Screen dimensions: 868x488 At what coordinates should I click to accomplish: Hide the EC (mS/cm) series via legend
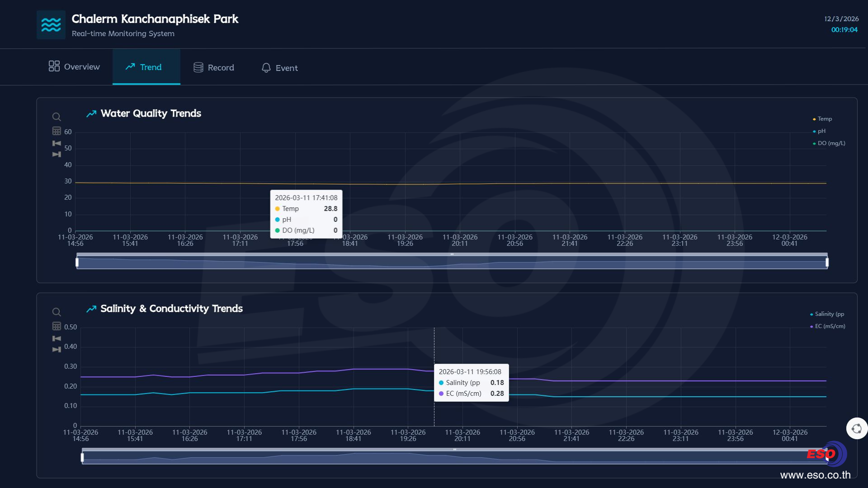click(x=829, y=326)
